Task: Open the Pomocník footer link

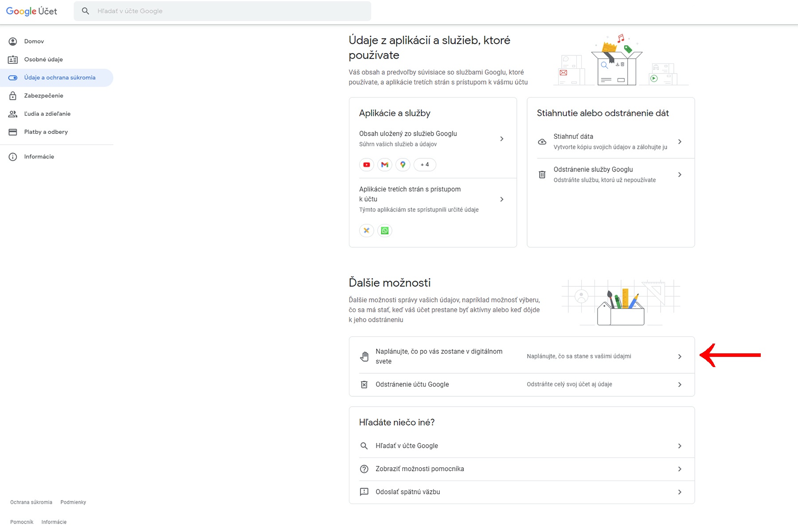Action: pos(22,522)
